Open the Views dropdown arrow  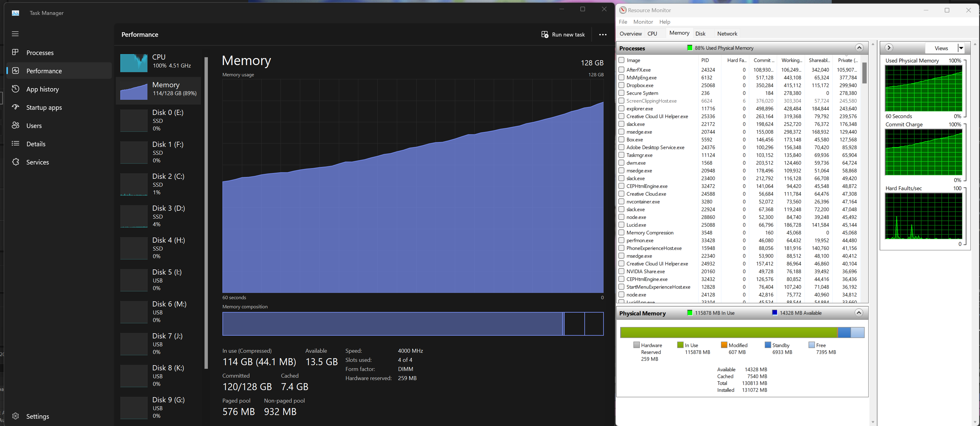(x=961, y=48)
